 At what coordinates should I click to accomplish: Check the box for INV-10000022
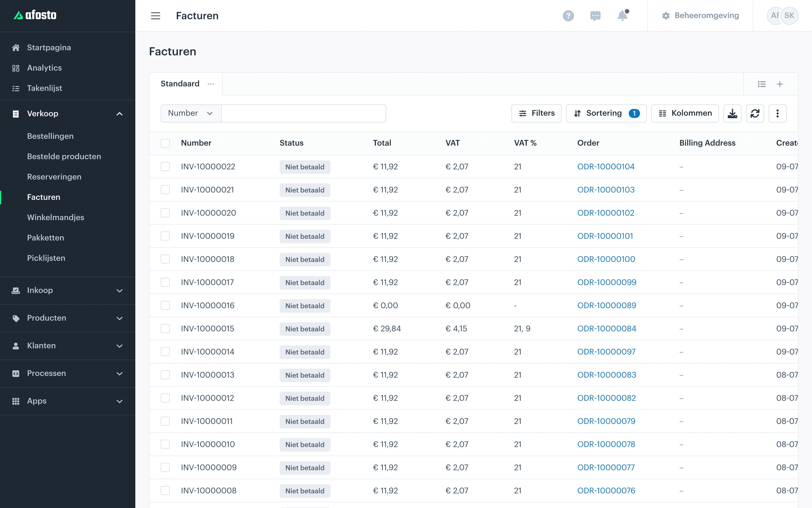[x=165, y=167]
